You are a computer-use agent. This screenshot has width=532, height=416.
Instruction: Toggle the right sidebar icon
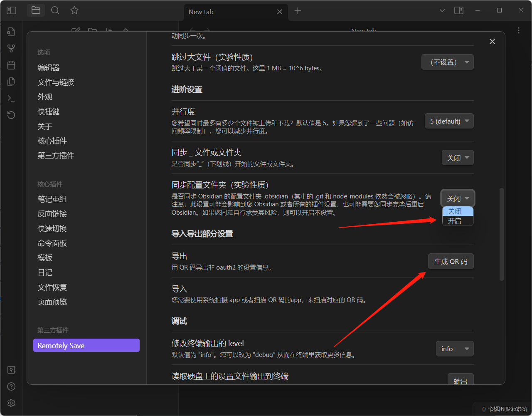[459, 10]
